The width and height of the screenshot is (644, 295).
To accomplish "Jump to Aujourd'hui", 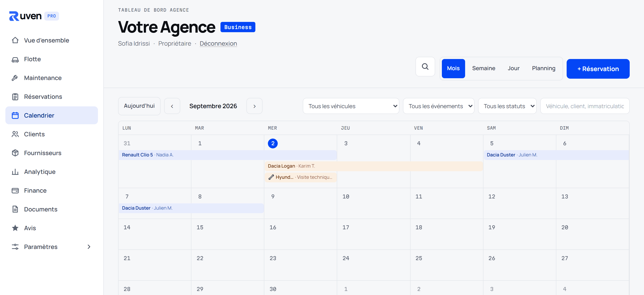I will point(139,106).
